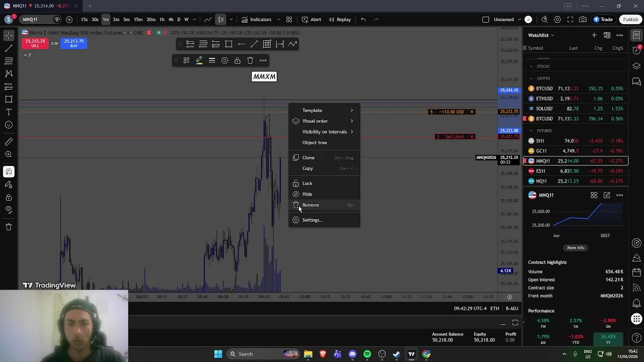
Task: Click More info link
Action: click(x=576, y=248)
